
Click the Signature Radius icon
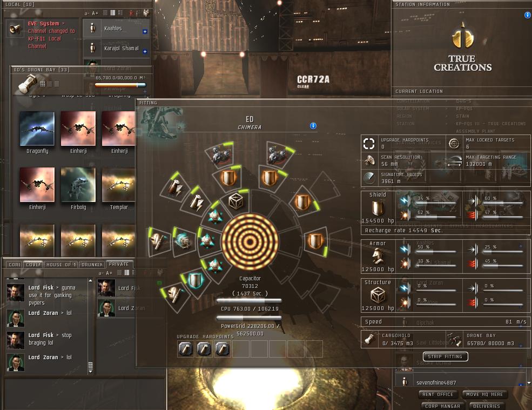pos(369,178)
